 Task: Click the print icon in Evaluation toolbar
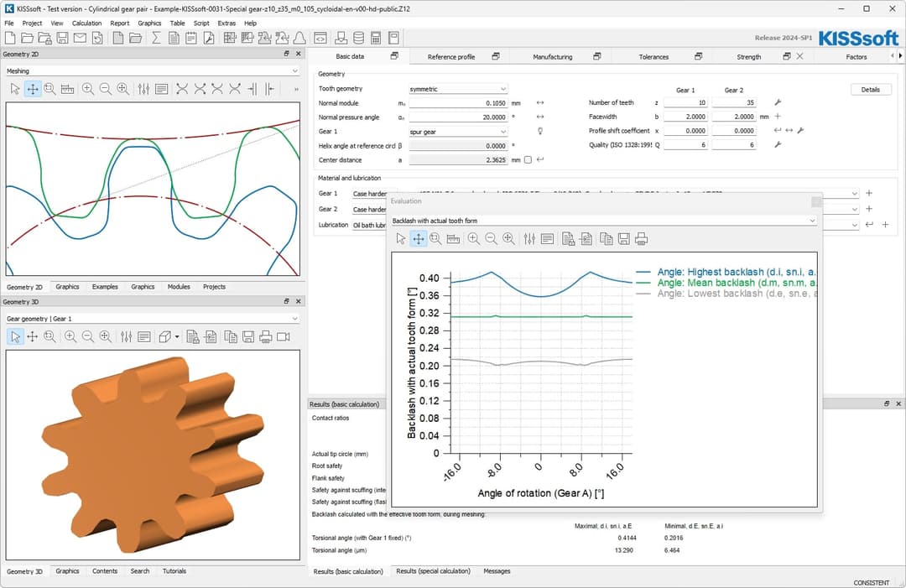tap(642, 239)
